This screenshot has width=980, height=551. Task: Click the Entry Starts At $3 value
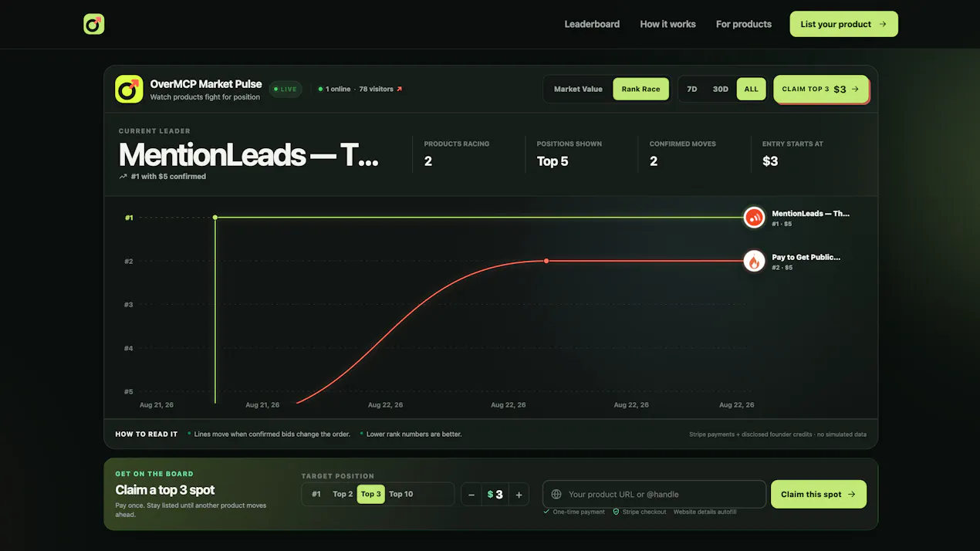pos(770,161)
